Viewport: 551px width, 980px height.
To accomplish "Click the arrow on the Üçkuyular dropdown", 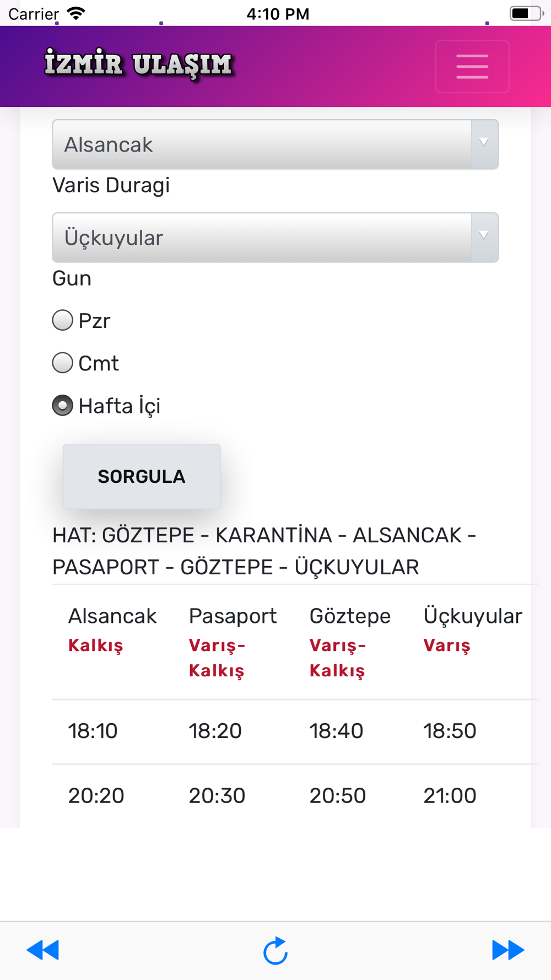I will coord(484,236).
